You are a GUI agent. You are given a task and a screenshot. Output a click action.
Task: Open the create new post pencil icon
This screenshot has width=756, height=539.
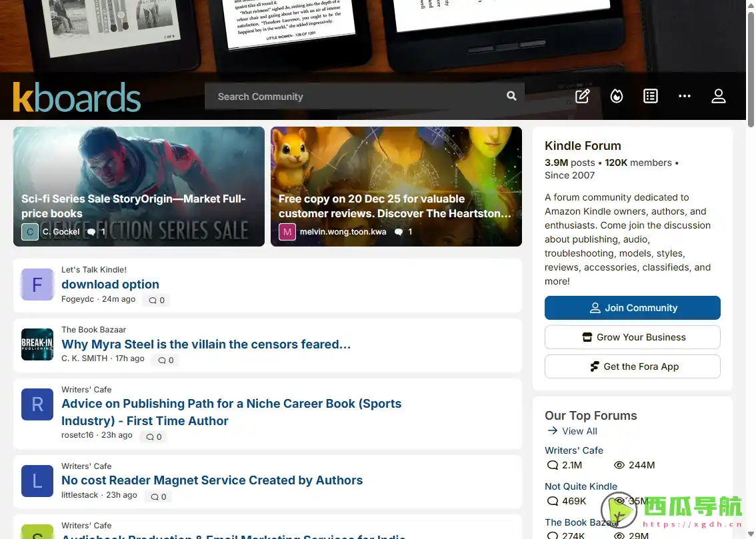583,96
